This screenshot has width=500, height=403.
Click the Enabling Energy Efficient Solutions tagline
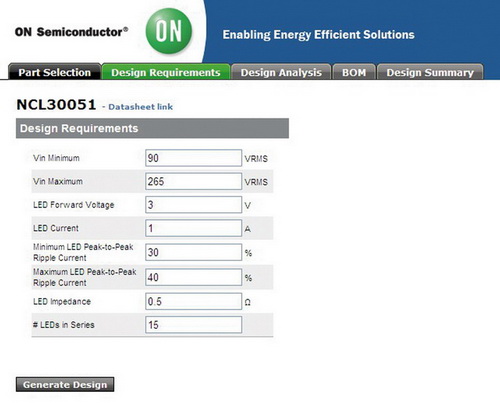(318, 35)
